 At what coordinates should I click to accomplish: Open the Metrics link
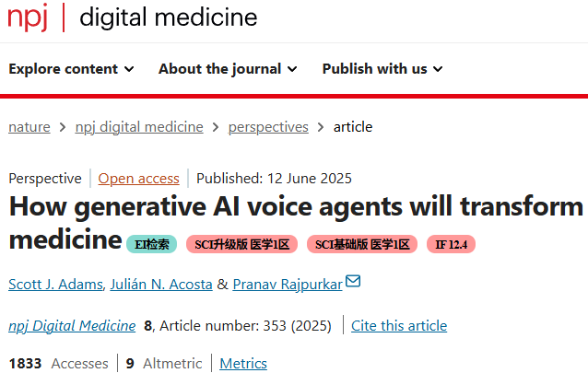pyautogui.click(x=243, y=363)
